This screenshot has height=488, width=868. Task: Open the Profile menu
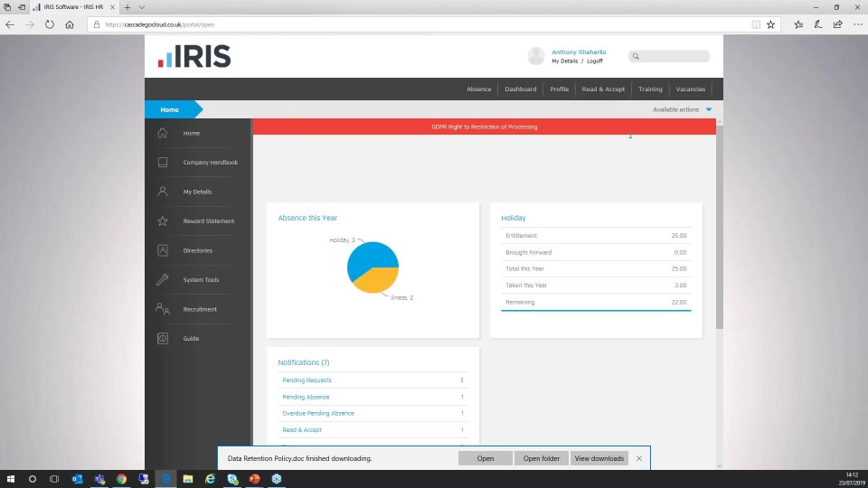click(559, 89)
